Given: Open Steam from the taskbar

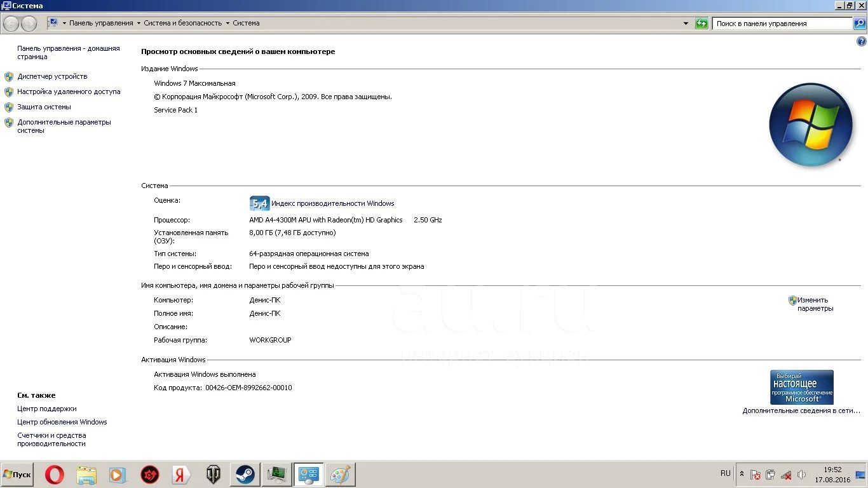Looking at the screenshot, I should [x=245, y=475].
